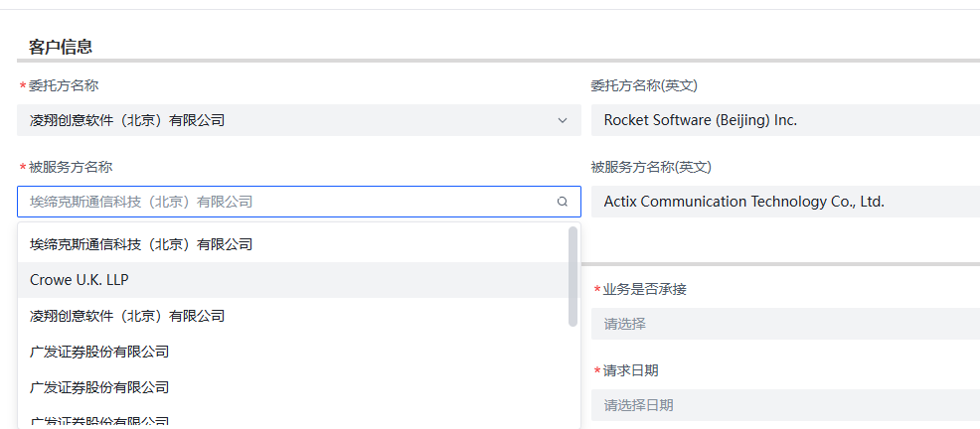980x429 pixels.
Task: Click the search icon in 被服务方名称 field
Action: point(563,202)
